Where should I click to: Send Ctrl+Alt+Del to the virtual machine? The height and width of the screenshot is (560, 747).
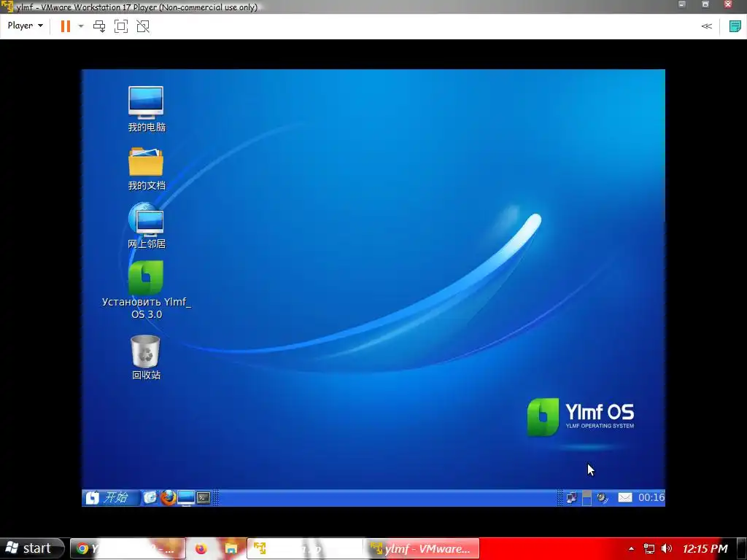tap(99, 26)
